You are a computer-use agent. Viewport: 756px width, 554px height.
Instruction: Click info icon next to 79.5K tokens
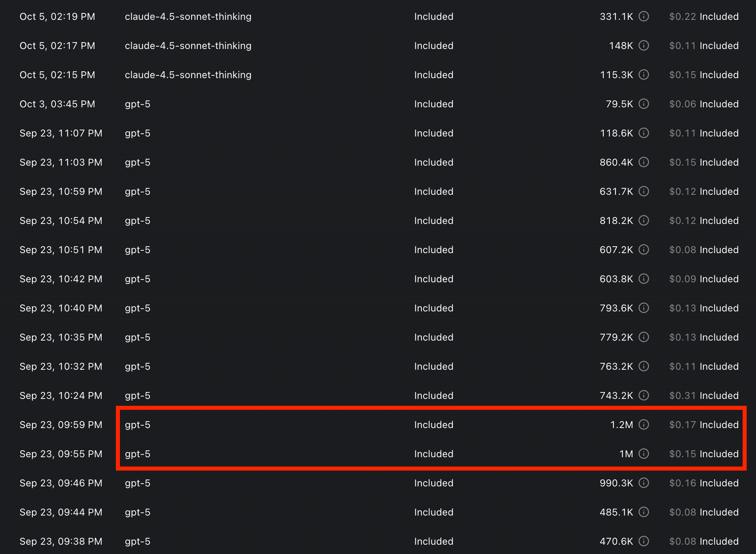pos(644,104)
